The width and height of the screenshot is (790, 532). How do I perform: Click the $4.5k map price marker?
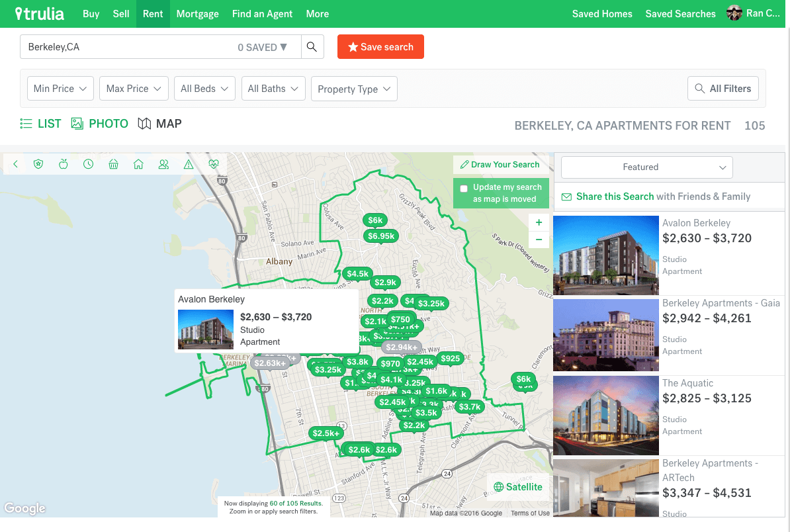(358, 273)
